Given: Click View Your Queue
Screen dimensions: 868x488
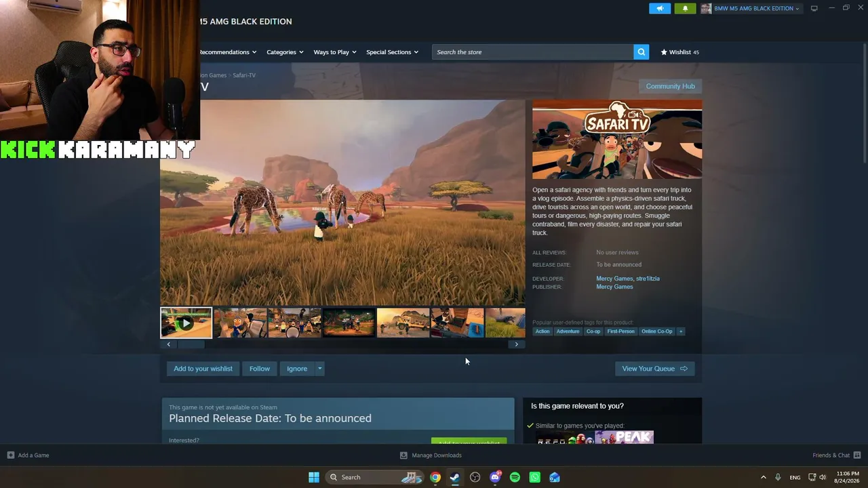Looking at the screenshot, I should click(x=654, y=369).
